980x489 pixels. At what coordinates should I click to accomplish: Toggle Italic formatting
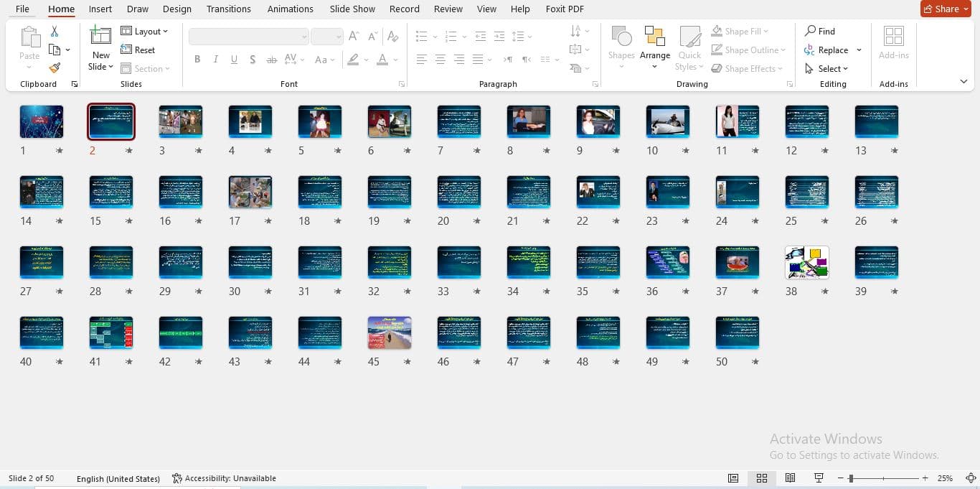point(216,60)
